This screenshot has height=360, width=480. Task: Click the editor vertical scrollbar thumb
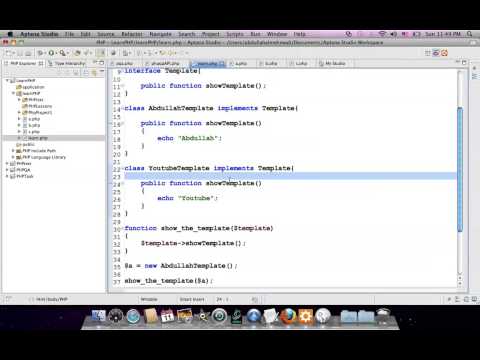[x=460, y=169]
